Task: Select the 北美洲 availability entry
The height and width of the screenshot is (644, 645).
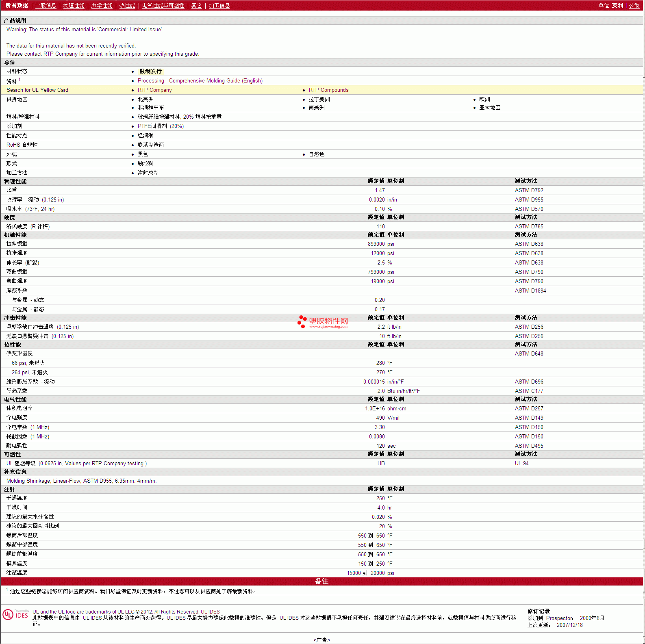Action: coord(146,99)
